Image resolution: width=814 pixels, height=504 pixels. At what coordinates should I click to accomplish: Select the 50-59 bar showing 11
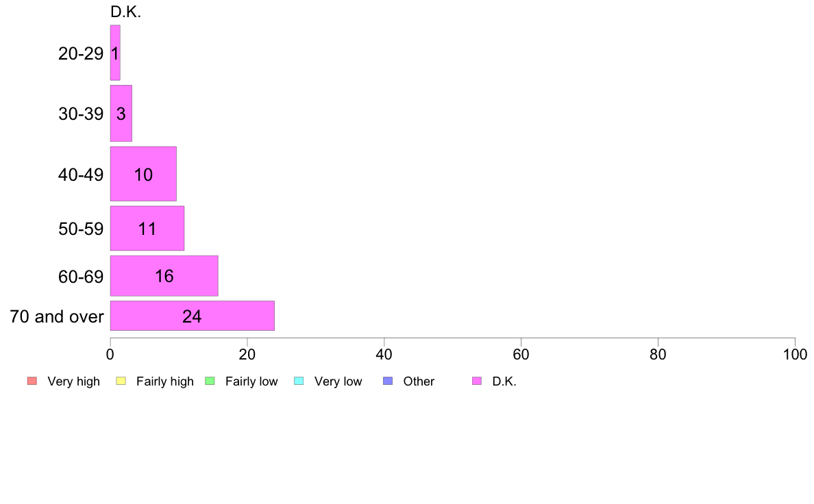[147, 229]
